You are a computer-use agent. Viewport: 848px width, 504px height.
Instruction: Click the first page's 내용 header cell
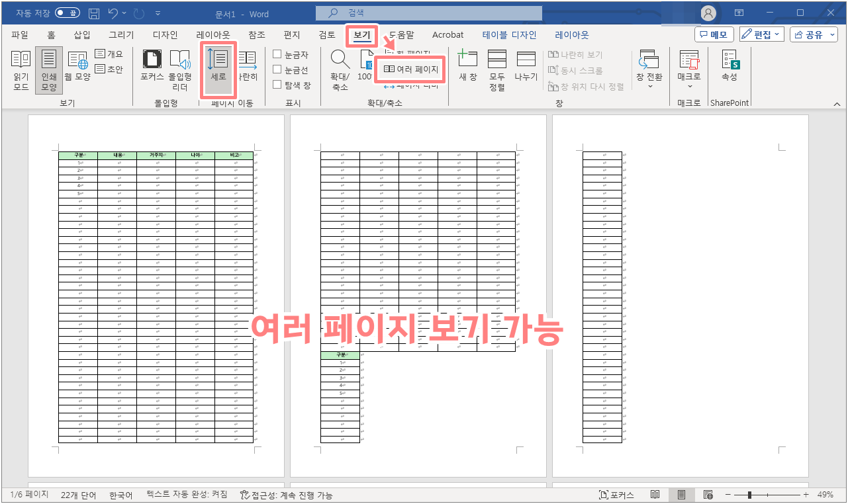pos(117,155)
